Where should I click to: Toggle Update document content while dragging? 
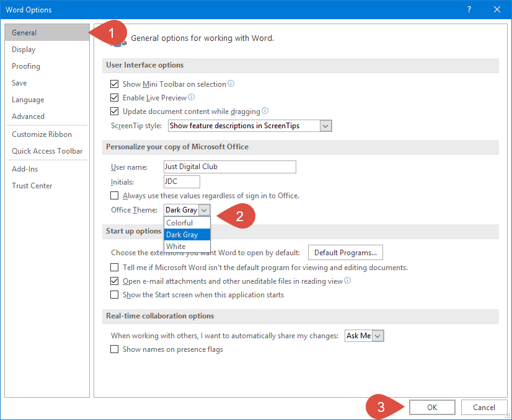click(x=114, y=112)
